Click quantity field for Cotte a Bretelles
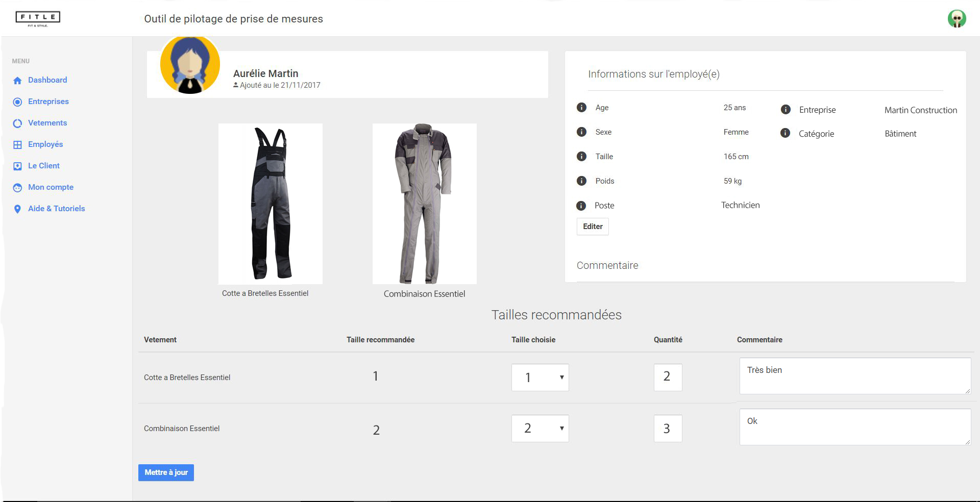980x502 pixels. [x=668, y=378]
